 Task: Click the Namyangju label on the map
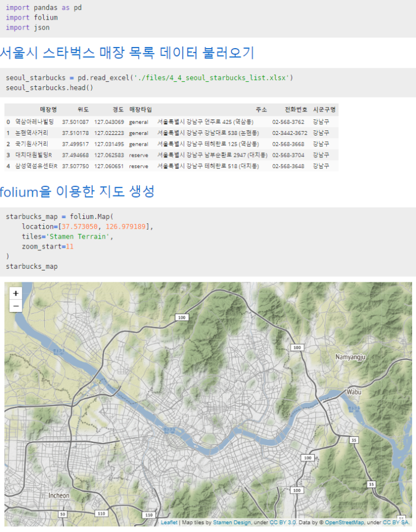coord(350,357)
